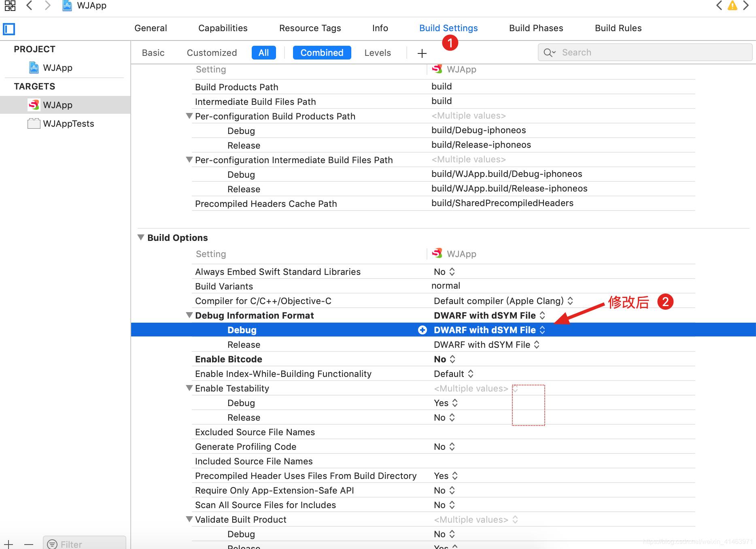This screenshot has width=756, height=549.
Task: Click the WJApp project file icon in breadcrumb
Action: (x=67, y=6)
